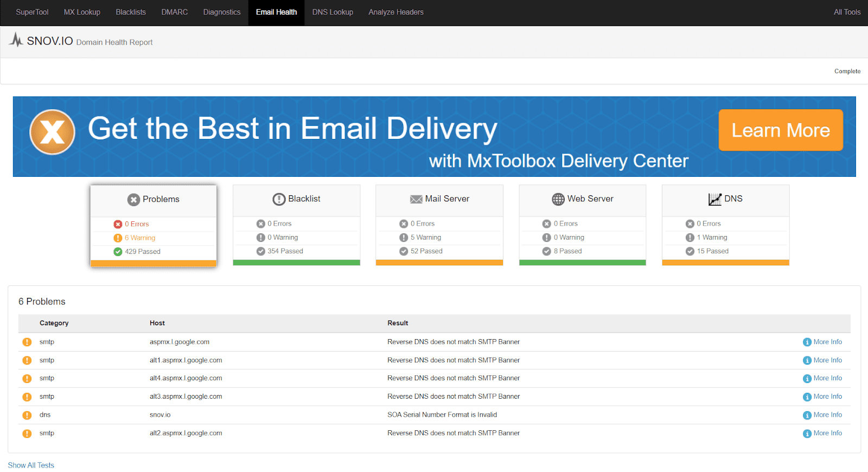Click the Show All Tests link
Image resolution: width=868 pixels, height=472 pixels.
click(31, 465)
